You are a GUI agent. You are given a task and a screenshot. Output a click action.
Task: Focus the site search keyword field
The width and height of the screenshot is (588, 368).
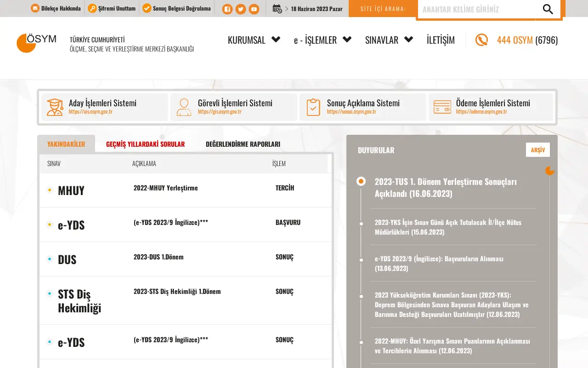[x=476, y=9]
